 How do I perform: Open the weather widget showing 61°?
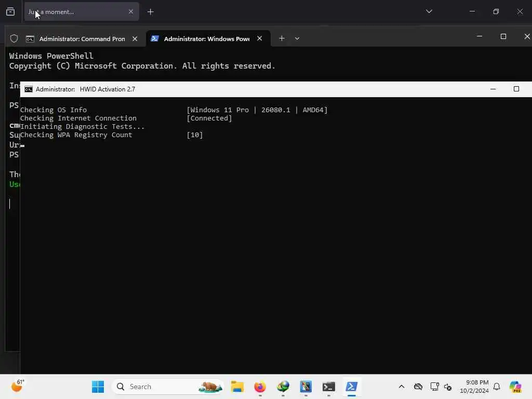pos(18,386)
